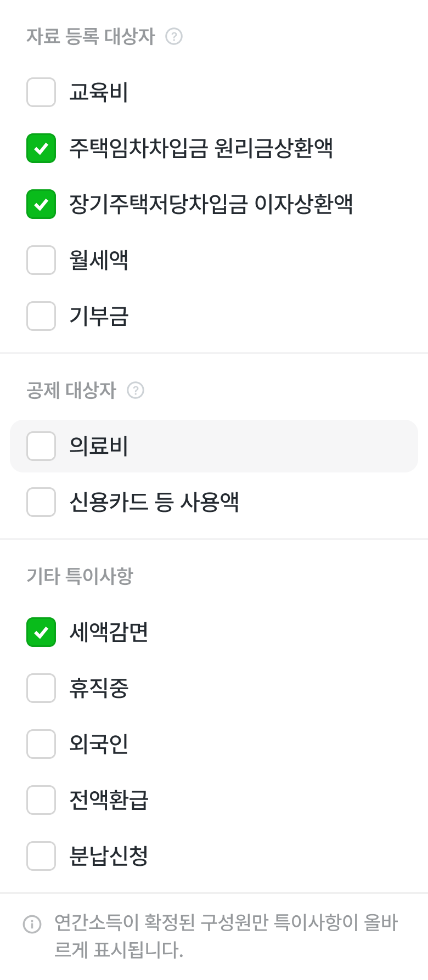Check the 분납신청 checkbox
428x980 pixels.
[x=41, y=856]
